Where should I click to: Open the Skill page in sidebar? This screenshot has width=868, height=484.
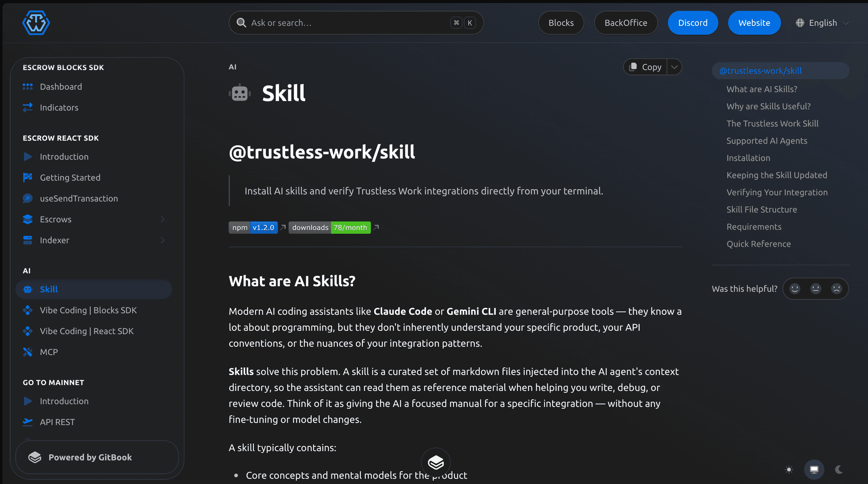[x=94, y=289]
